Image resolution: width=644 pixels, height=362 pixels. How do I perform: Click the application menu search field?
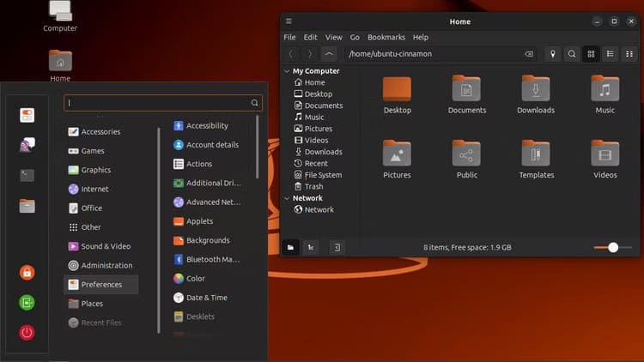pyautogui.click(x=159, y=103)
